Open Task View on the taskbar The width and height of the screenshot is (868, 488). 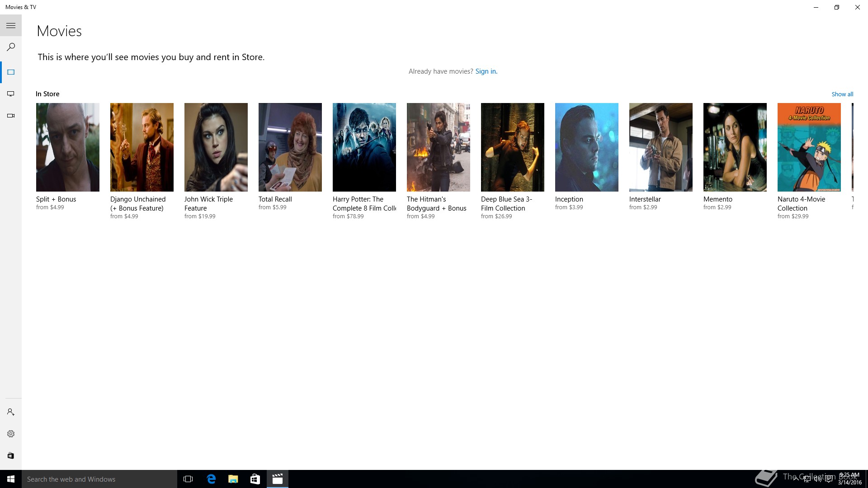point(188,479)
